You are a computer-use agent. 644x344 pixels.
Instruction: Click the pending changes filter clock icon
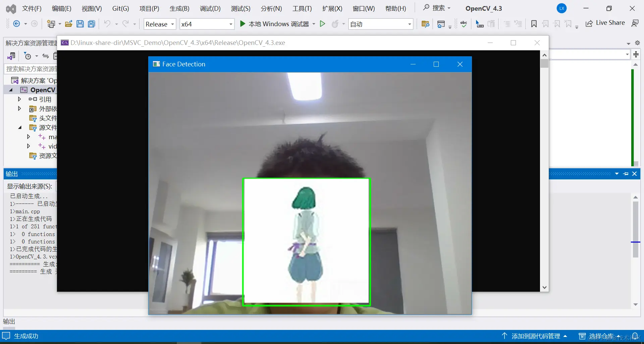pos(28,56)
